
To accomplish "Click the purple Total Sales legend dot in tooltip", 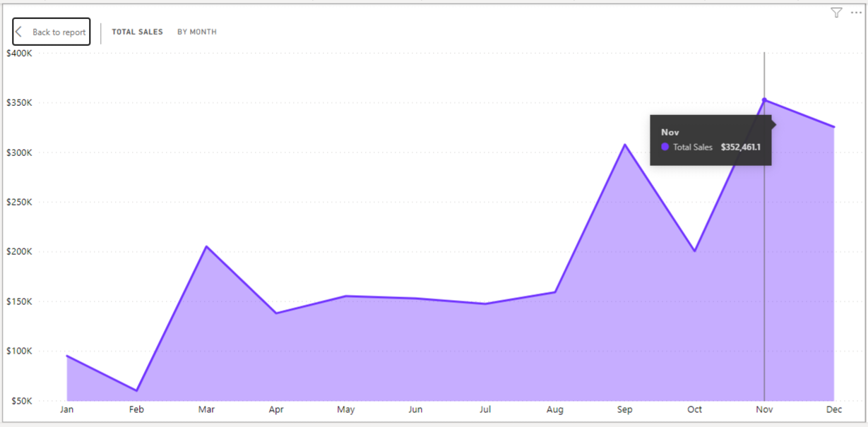I will point(665,147).
